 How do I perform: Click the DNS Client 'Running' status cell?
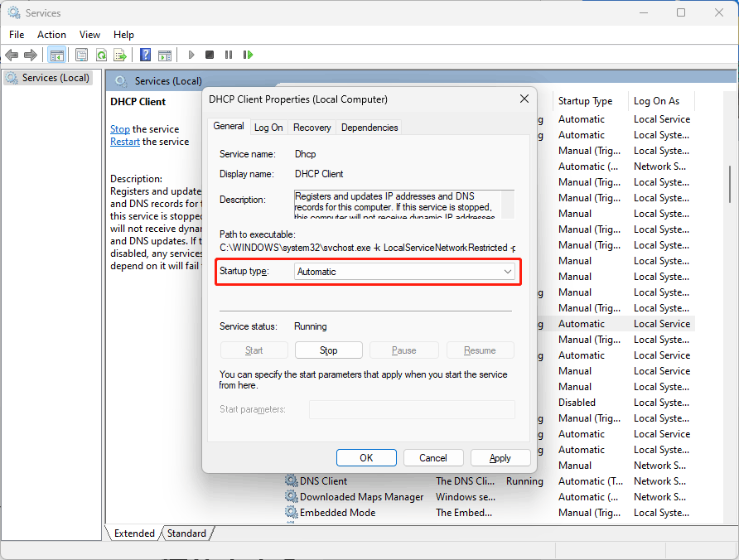(524, 481)
